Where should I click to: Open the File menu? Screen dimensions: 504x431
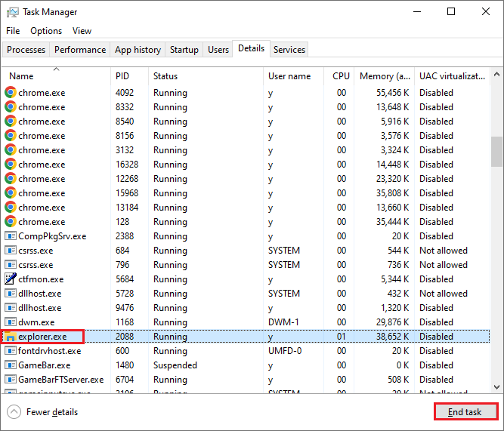click(x=13, y=31)
